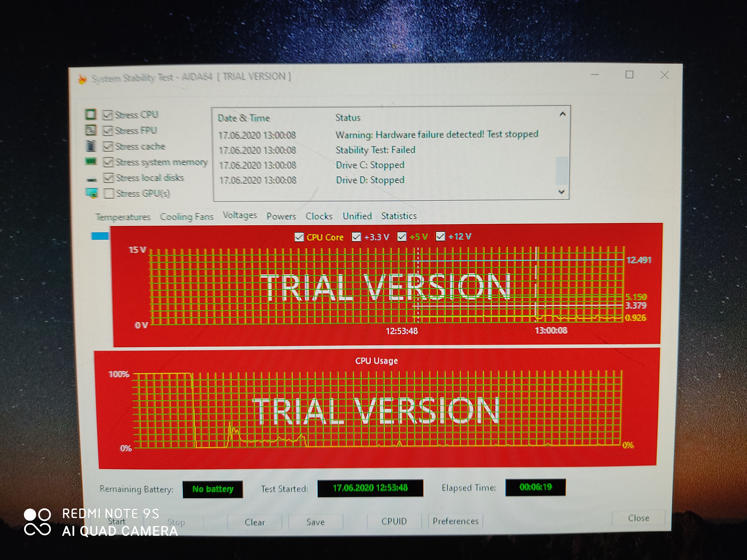Uncheck the Stress local disks checkbox
The height and width of the screenshot is (560, 747).
pos(109,178)
